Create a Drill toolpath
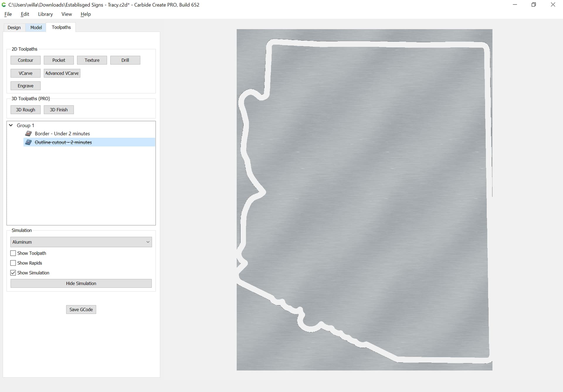This screenshot has width=563, height=392. (x=125, y=60)
